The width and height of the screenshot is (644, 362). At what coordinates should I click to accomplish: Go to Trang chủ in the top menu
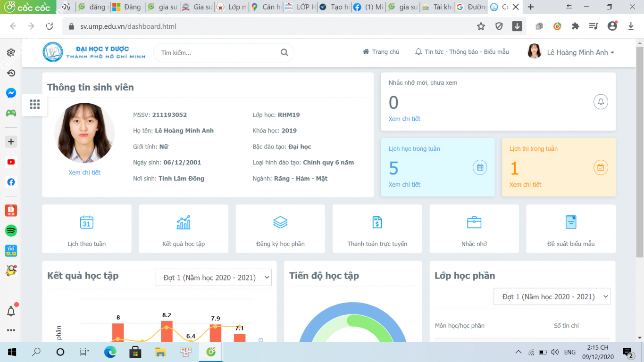point(381,52)
